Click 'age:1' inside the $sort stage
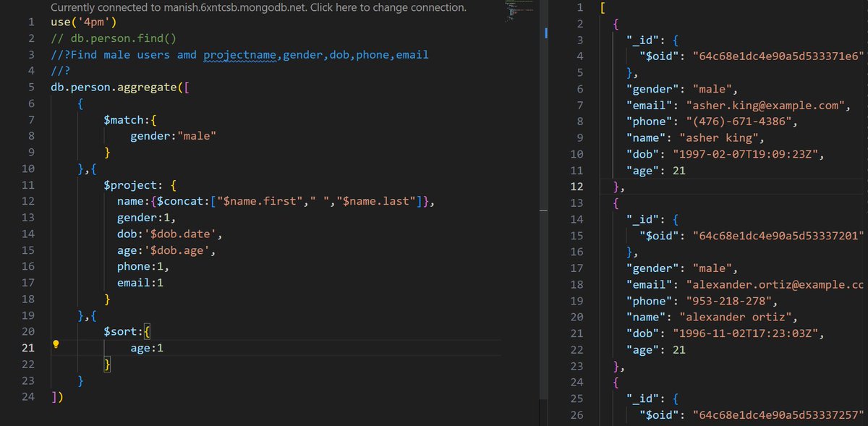The image size is (868, 426). click(147, 348)
